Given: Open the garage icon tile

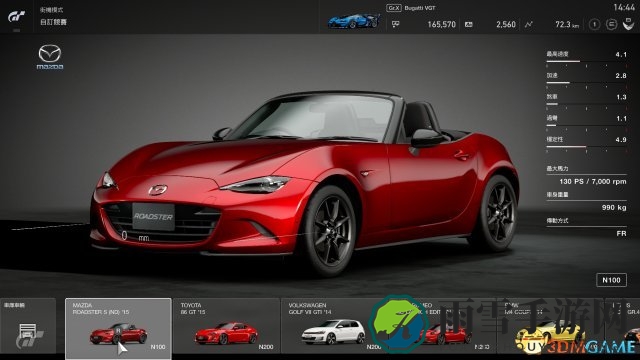Looking at the screenshot, I should [28, 326].
